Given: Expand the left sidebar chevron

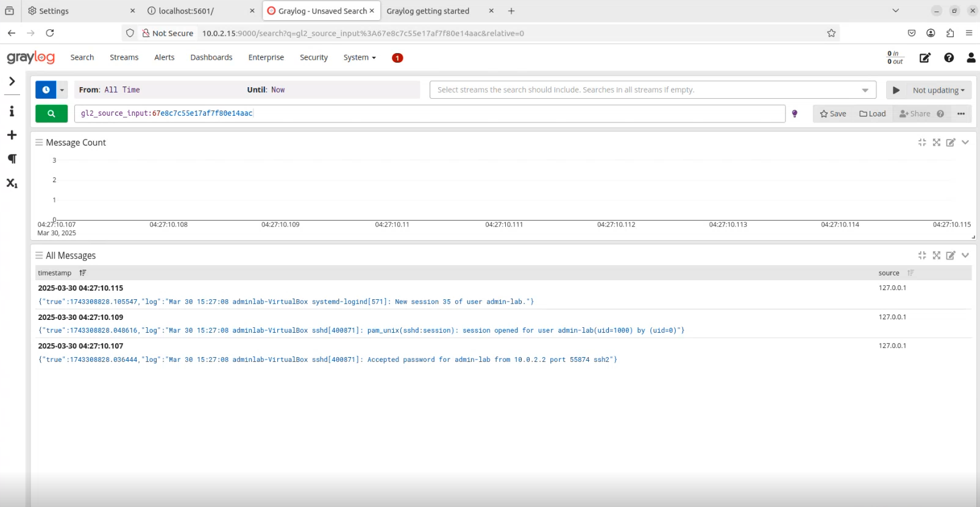Looking at the screenshot, I should (12, 81).
